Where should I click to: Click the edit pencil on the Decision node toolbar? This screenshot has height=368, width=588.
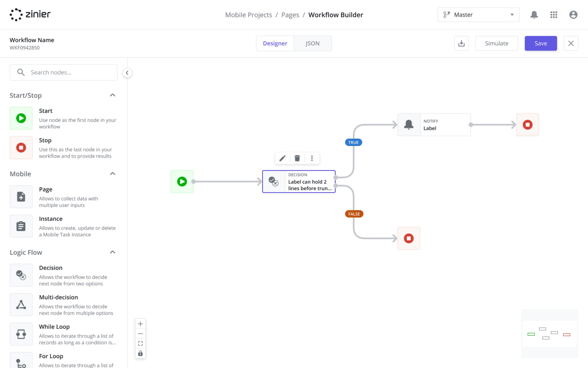282,158
